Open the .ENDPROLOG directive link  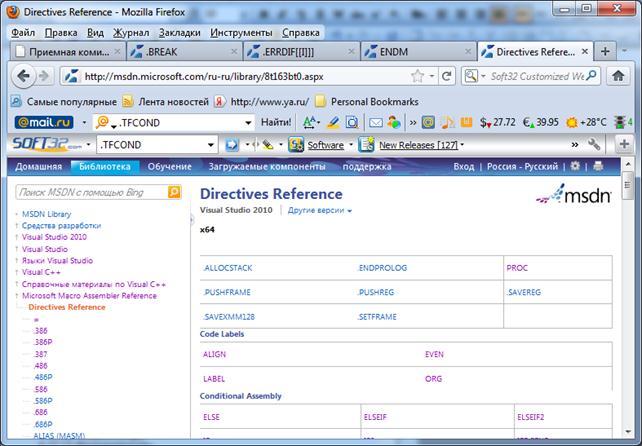click(x=382, y=268)
